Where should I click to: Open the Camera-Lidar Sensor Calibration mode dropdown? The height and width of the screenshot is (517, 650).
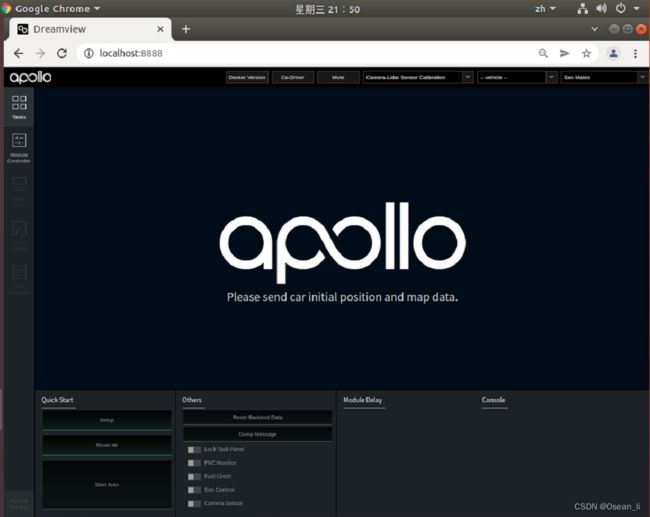[418, 78]
